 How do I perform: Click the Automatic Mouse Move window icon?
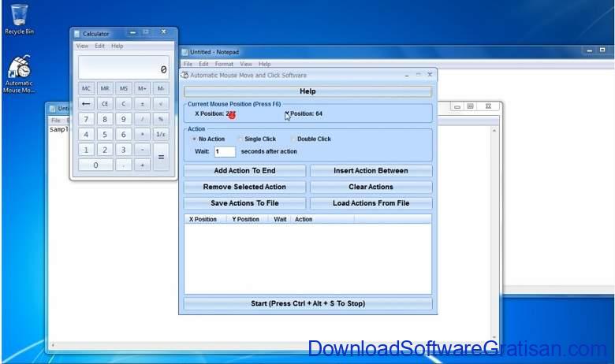coord(184,75)
